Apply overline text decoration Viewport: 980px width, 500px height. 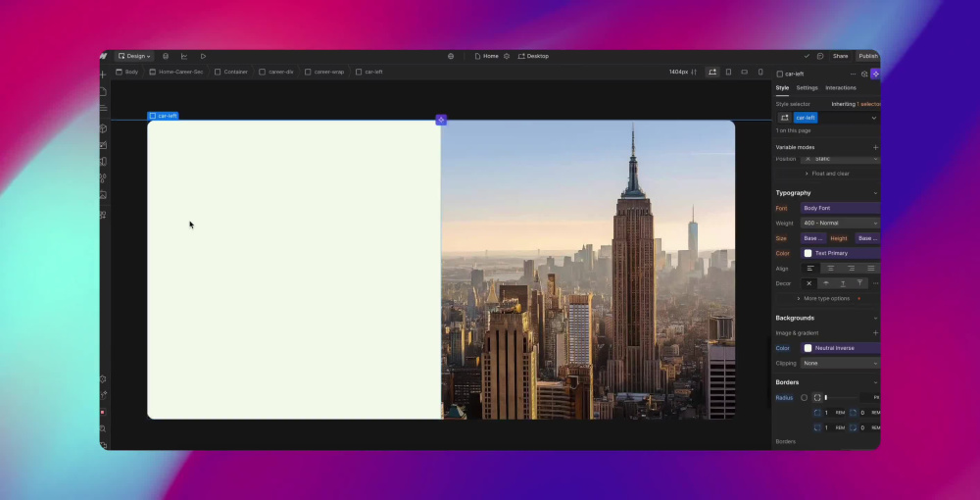(x=859, y=283)
